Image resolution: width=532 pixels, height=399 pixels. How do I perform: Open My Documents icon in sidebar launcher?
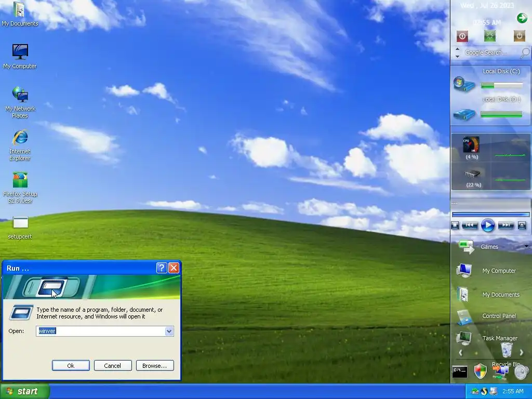pyautogui.click(x=463, y=294)
